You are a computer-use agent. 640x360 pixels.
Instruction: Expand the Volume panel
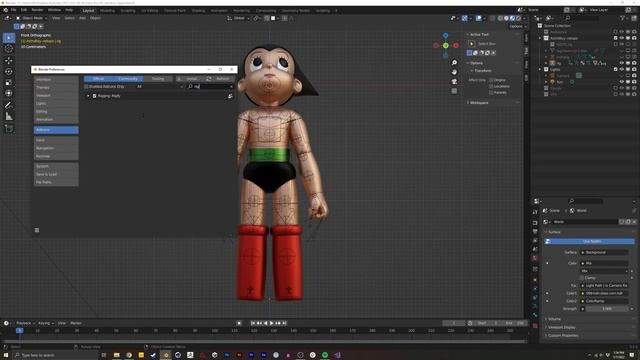point(554,319)
